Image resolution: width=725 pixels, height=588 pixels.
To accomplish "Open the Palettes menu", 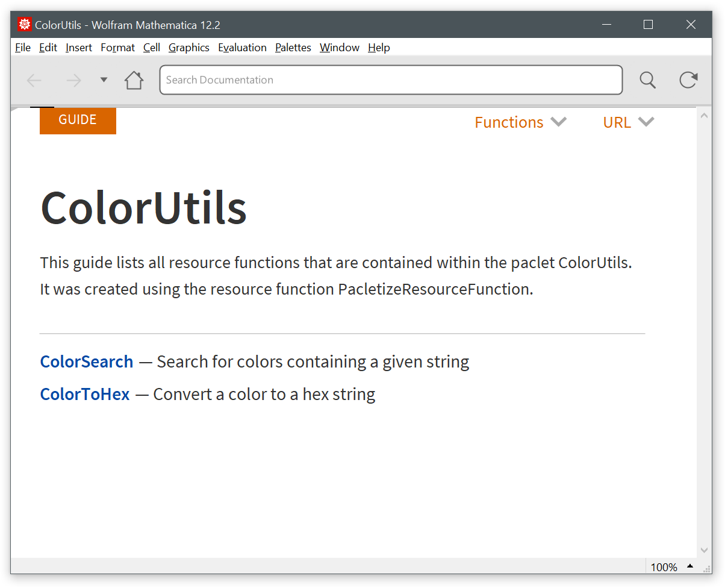I will (293, 48).
